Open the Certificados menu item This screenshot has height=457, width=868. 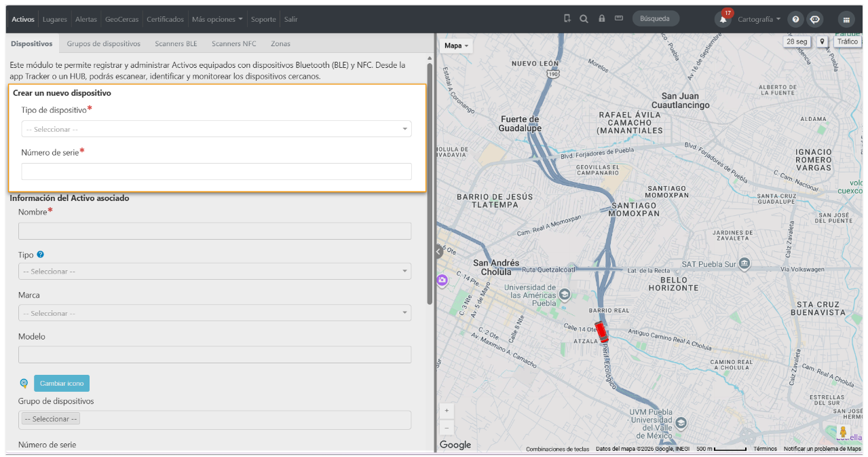[165, 19]
